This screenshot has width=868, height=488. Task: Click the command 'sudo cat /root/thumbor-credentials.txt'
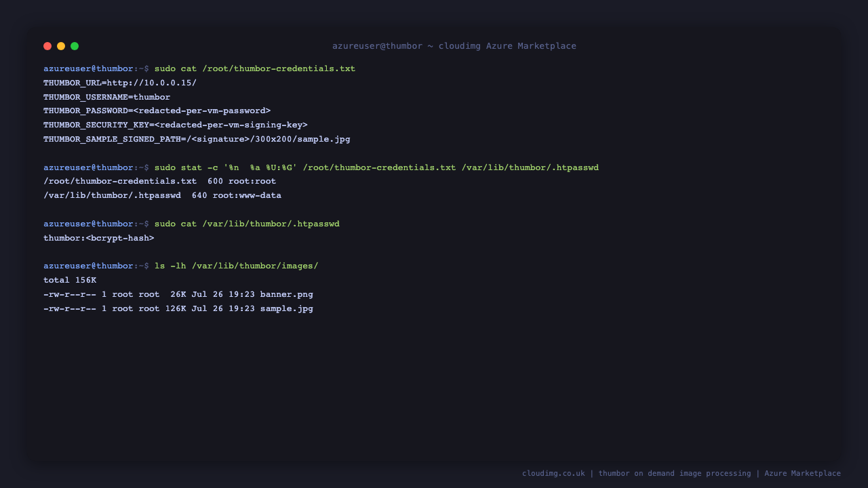255,69
